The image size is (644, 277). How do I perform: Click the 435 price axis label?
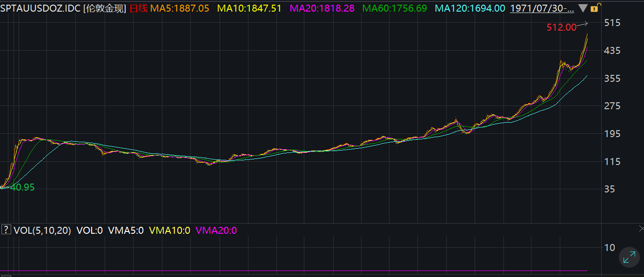(611, 51)
